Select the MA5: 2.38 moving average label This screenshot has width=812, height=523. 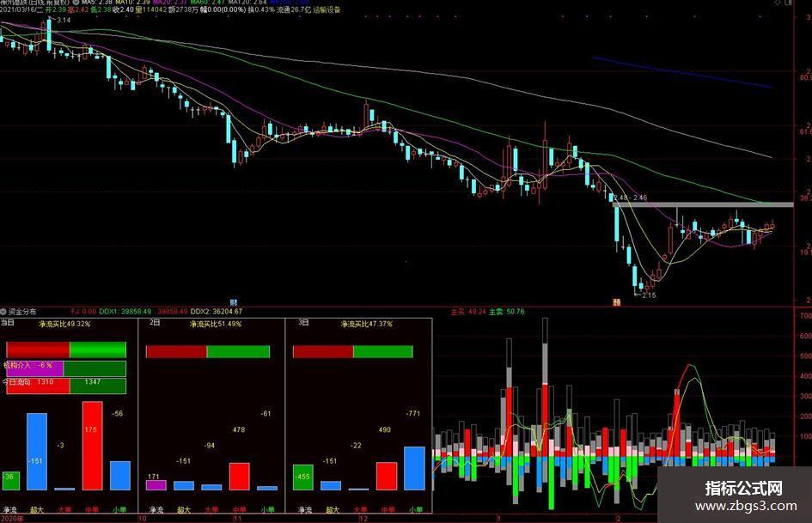tap(97, 2)
